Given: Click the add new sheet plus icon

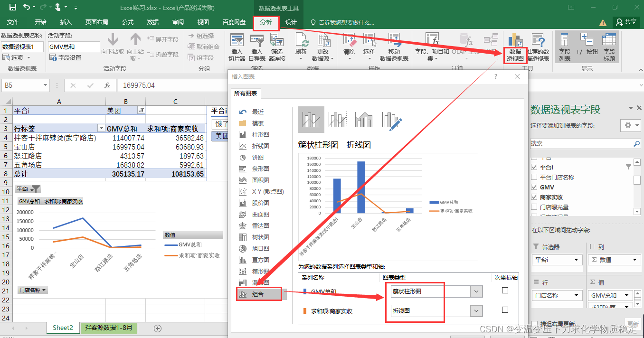Looking at the screenshot, I should click(x=158, y=328).
